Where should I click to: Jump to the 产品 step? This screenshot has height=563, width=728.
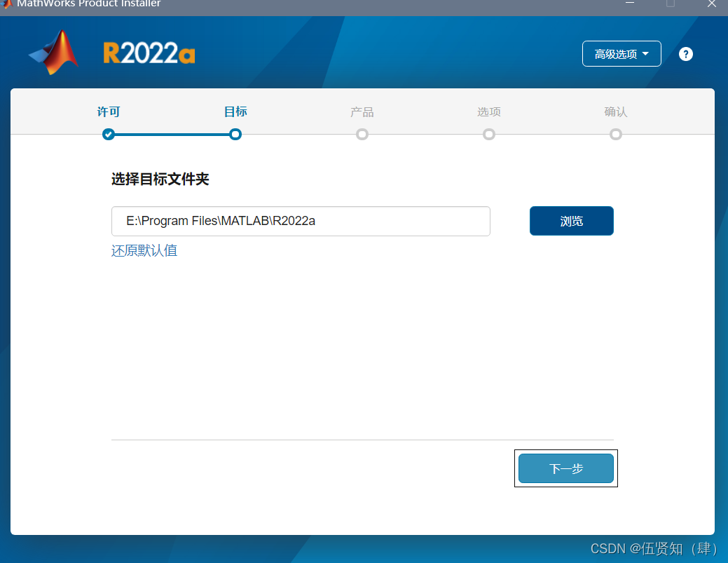click(x=362, y=112)
